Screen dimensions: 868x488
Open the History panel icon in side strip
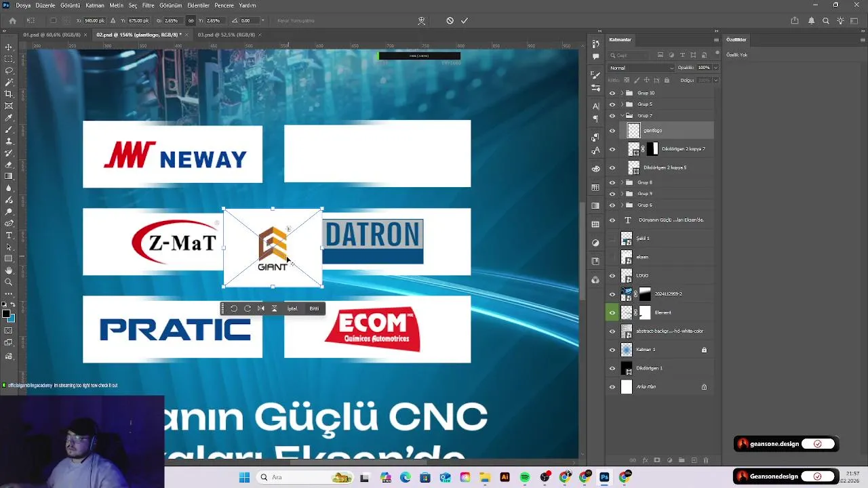595,44
